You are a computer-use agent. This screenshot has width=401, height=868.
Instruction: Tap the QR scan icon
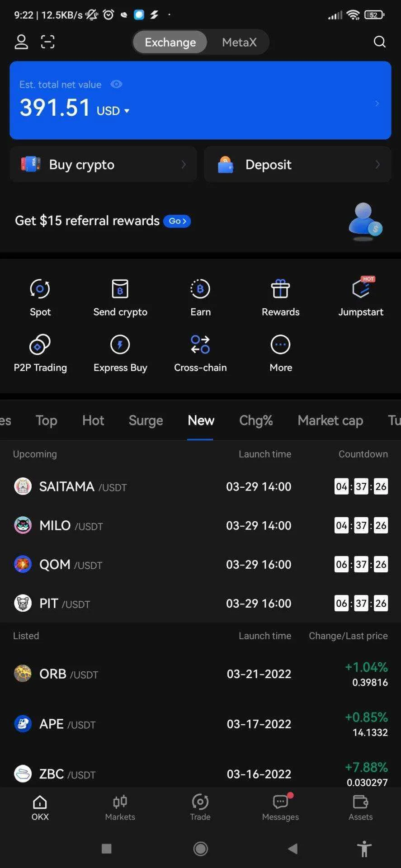pos(47,42)
